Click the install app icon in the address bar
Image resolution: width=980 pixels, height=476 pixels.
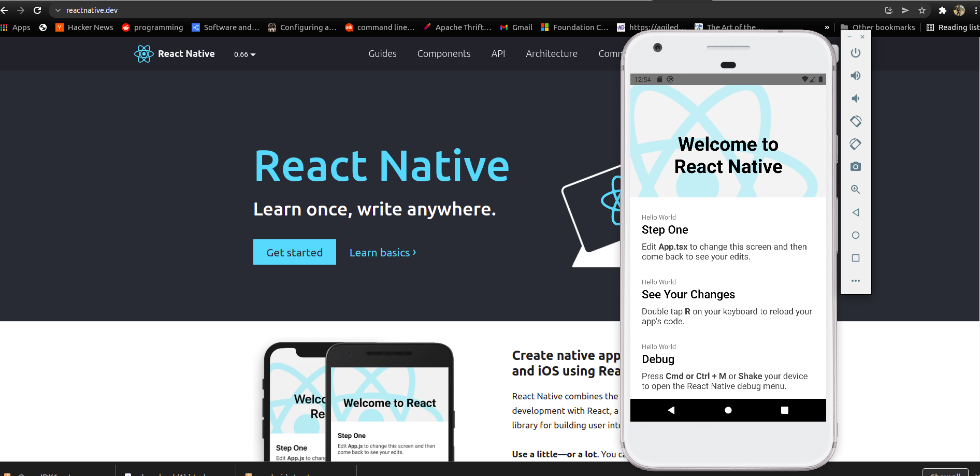(x=889, y=10)
